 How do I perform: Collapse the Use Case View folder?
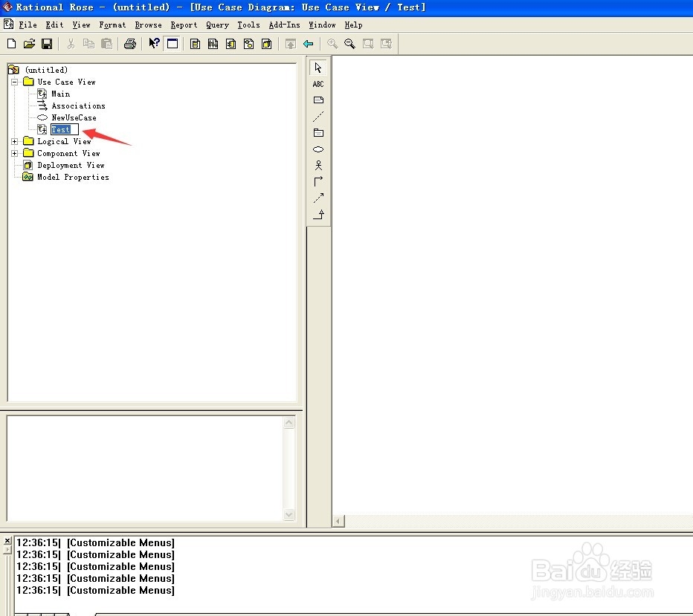pos(15,82)
